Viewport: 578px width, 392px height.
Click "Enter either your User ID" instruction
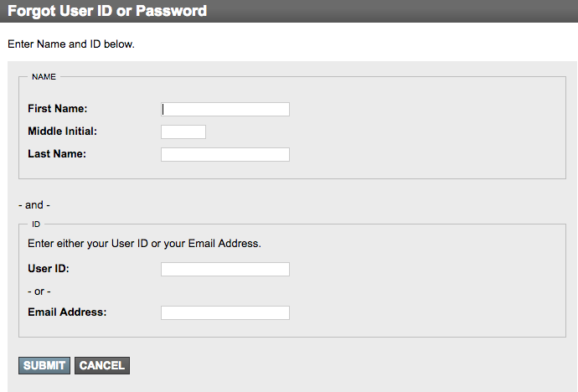pos(88,244)
